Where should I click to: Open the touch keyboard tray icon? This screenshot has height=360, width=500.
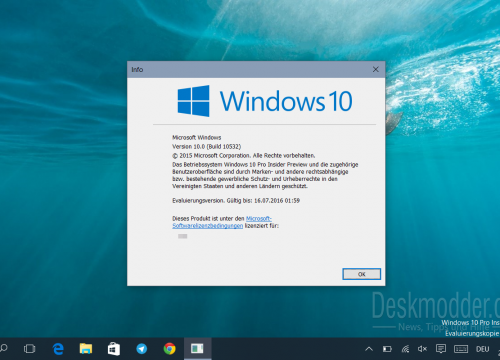pyautogui.click(x=461, y=349)
